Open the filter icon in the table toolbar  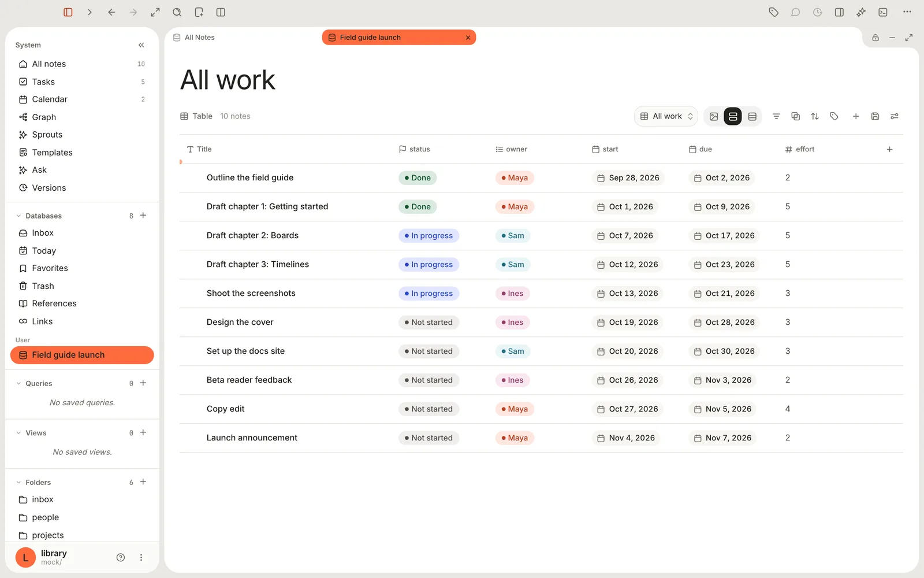[x=776, y=116]
